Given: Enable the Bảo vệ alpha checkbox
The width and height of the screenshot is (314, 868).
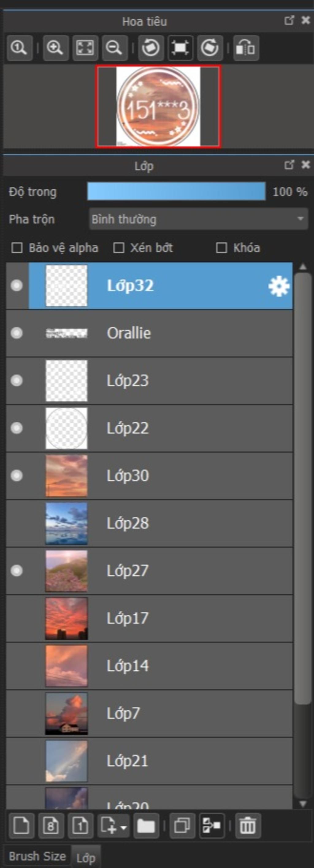Looking at the screenshot, I should pyautogui.click(x=17, y=248).
